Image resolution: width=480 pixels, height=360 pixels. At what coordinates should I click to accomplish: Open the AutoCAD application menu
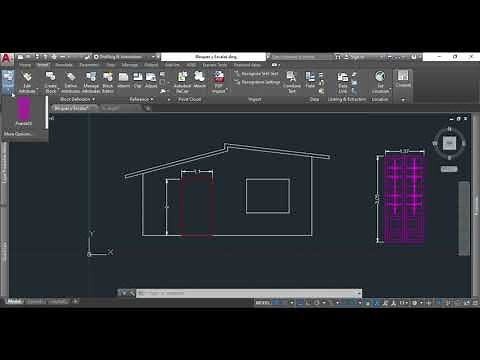[x=7, y=59]
